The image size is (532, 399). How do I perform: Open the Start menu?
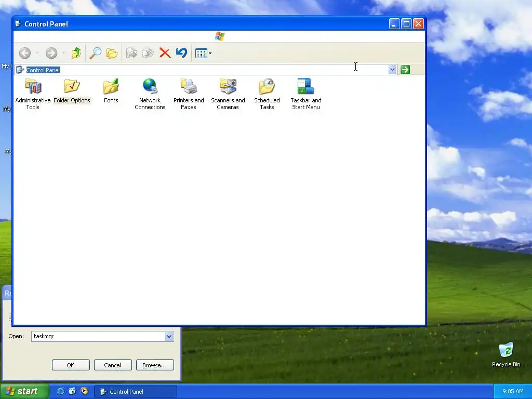click(24, 391)
